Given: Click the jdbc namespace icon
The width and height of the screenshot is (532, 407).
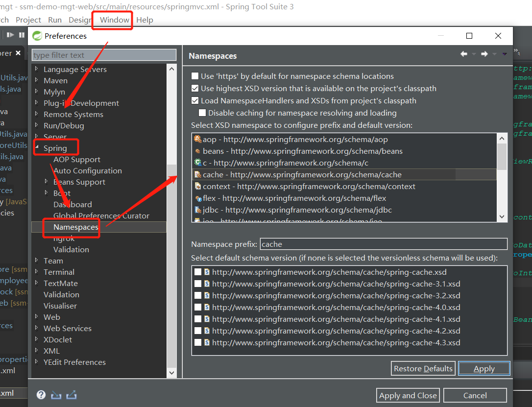Looking at the screenshot, I should [x=197, y=210].
